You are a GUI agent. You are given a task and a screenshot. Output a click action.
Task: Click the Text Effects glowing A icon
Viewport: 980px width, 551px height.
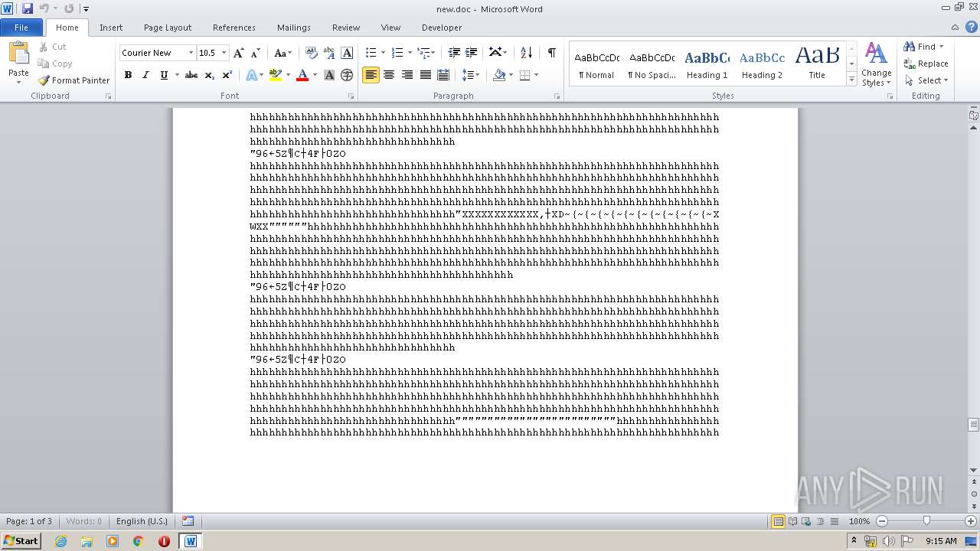click(x=251, y=75)
